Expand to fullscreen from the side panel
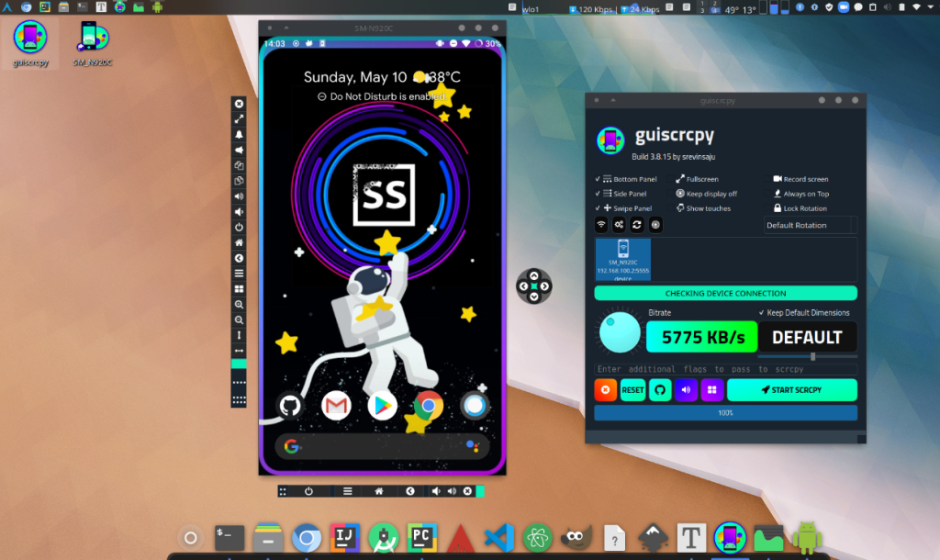The width and height of the screenshot is (940, 560). [239, 118]
